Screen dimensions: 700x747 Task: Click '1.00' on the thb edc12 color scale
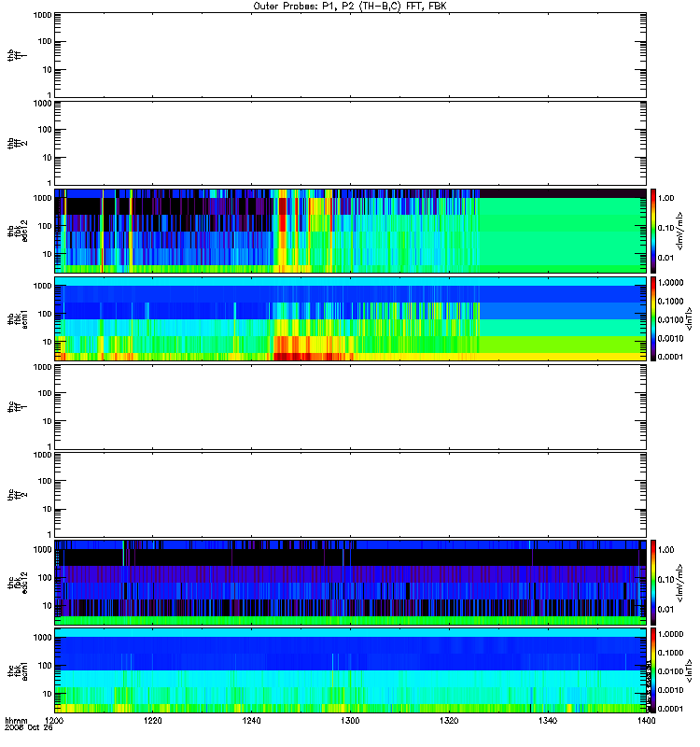pyautogui.click(x=666, y=198)
